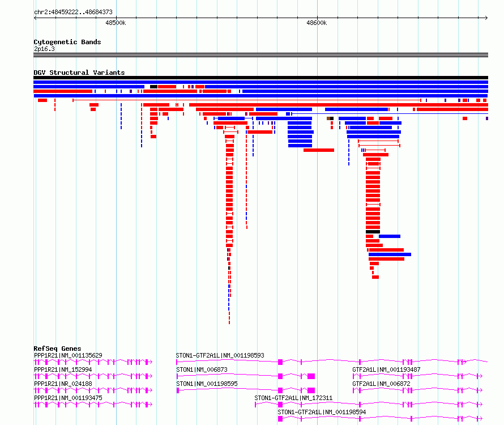504x425 pixels.
Task: Open GTF2A1L|NM_006872 gene label
Action: tap(381, 384)
